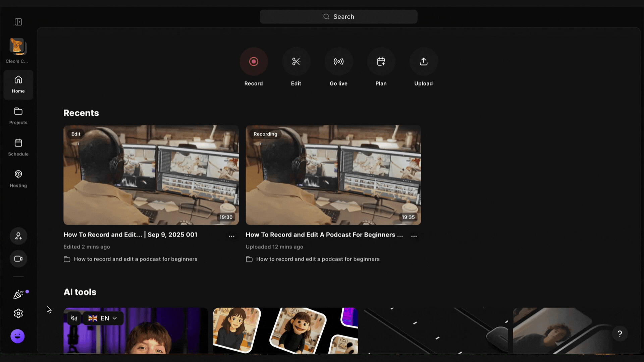Go to Projects in the sidebar
Image resolution: width=644 pixels, height=362 pixels.
point(18,116)
